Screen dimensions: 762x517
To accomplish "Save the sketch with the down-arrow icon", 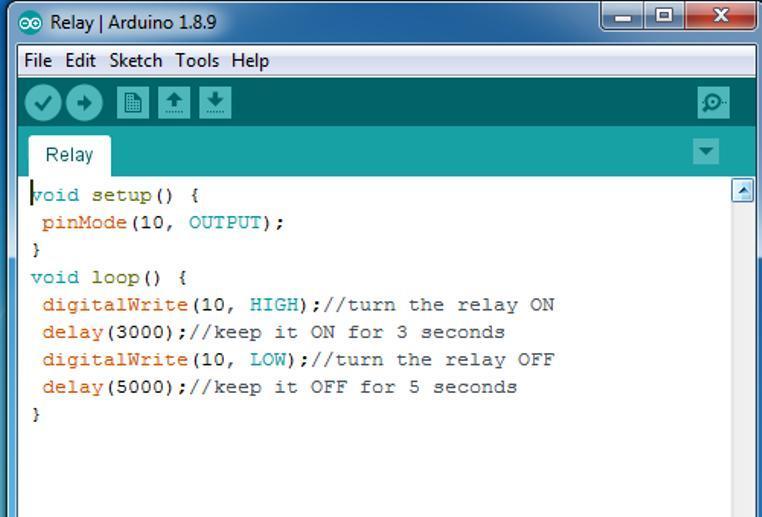I will [215, 103].
